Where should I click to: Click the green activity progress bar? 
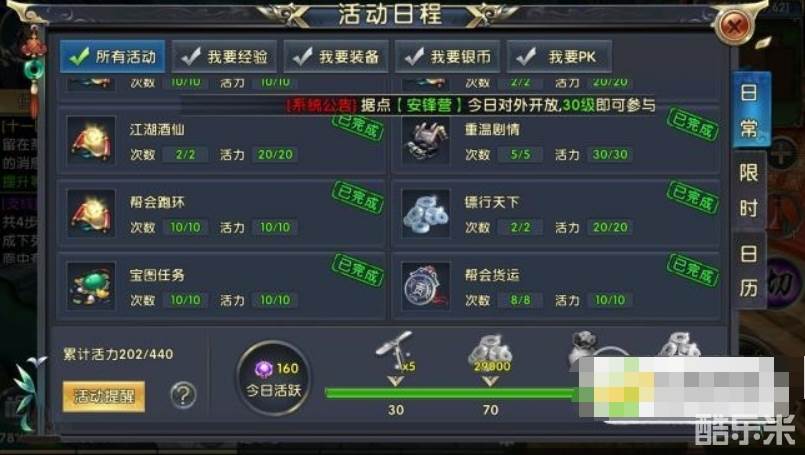coord(452,393)
